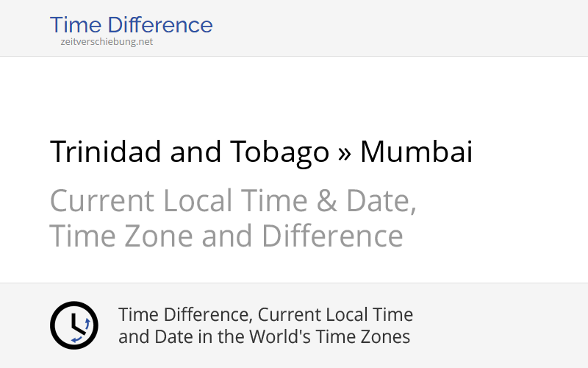
Task: Open the Time Difference site logo
Action: point(131,25)
